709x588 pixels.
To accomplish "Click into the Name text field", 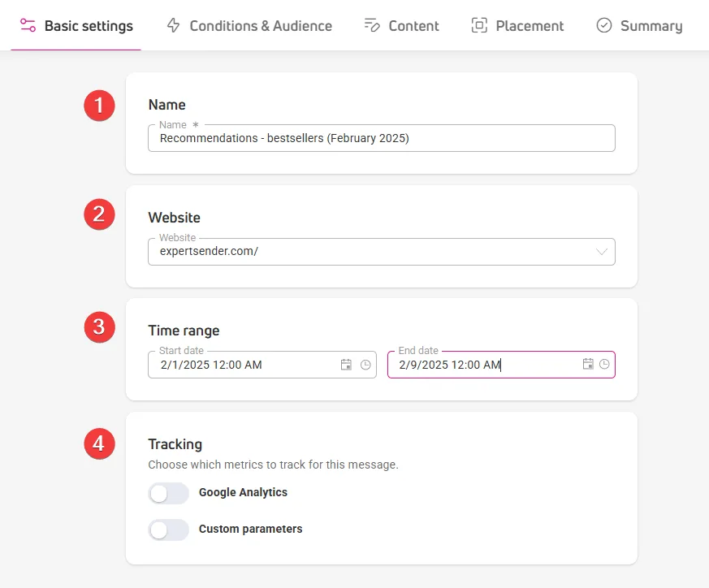I will [x=382, y=138].
